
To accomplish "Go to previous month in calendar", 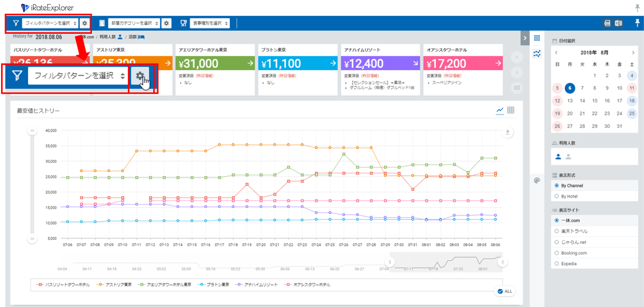I will (x=556, y=53).
